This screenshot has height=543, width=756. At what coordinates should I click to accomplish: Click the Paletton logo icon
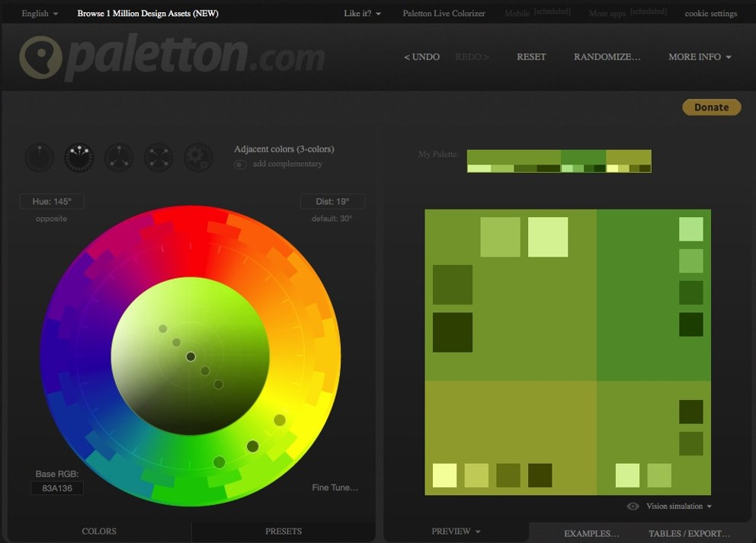click(41, 57)
